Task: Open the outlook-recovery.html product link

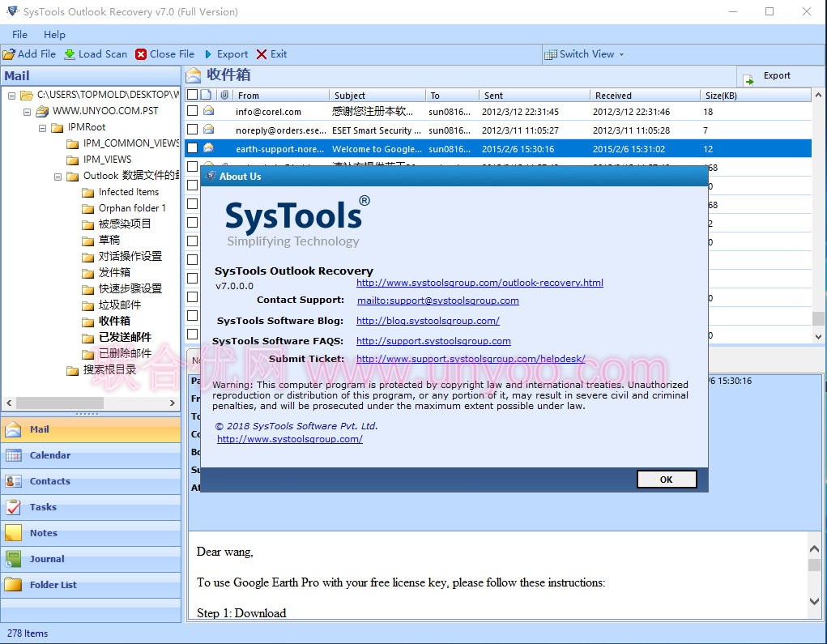Action: 480,283
